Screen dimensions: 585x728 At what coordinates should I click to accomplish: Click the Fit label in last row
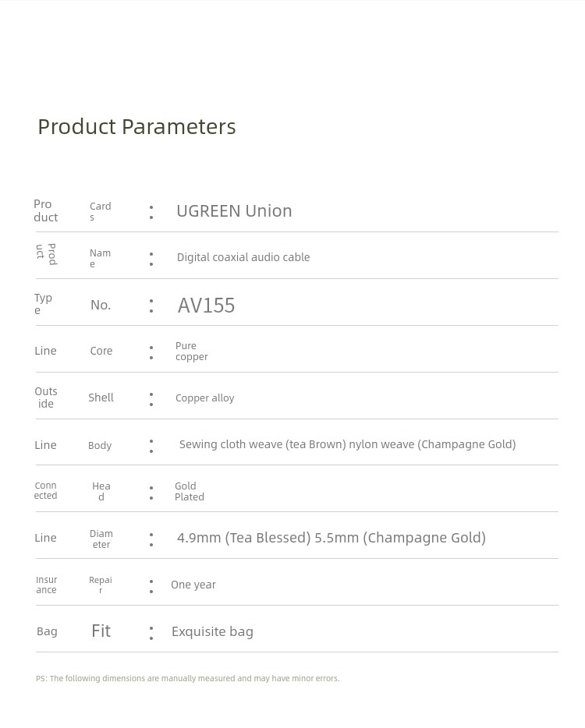(101, 631)
